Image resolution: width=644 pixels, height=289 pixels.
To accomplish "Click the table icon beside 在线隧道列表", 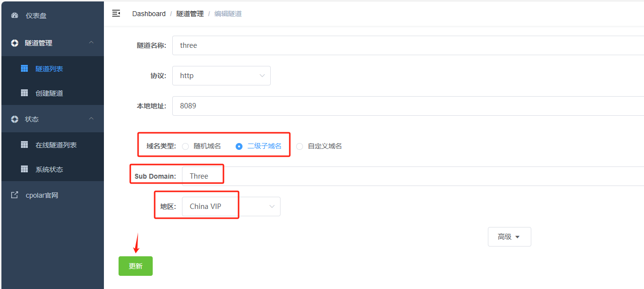I will [24, 145].
